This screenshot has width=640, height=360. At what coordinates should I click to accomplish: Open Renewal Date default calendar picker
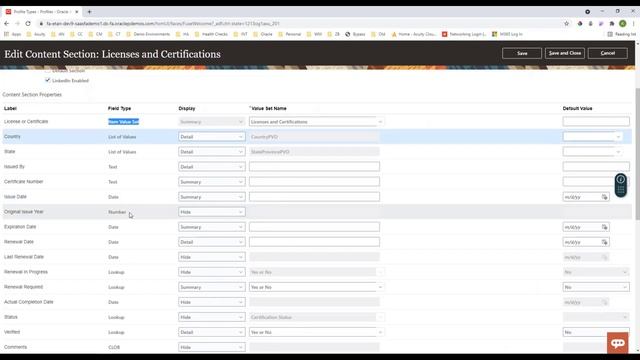[x=604, y=242]
